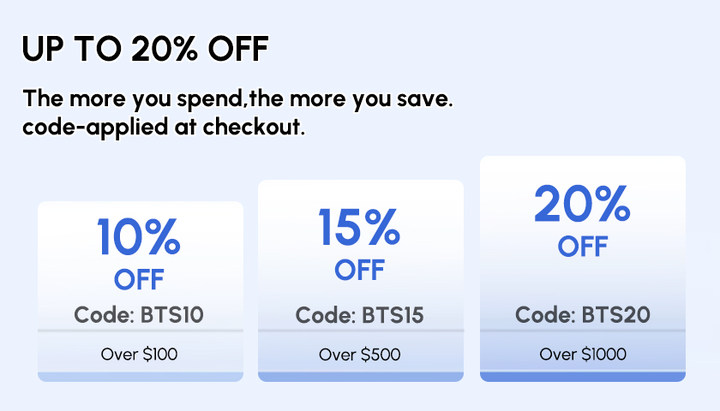The image size is (720, 411).
Task: Click the blue bar under the $1000 card
Action: tap(583, 377)
